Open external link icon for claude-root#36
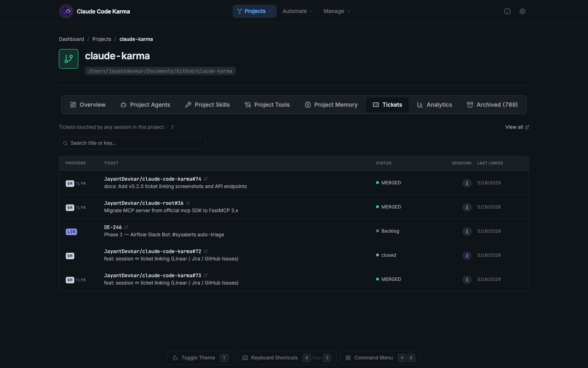 pyautogui.click(x=188, y=203)
